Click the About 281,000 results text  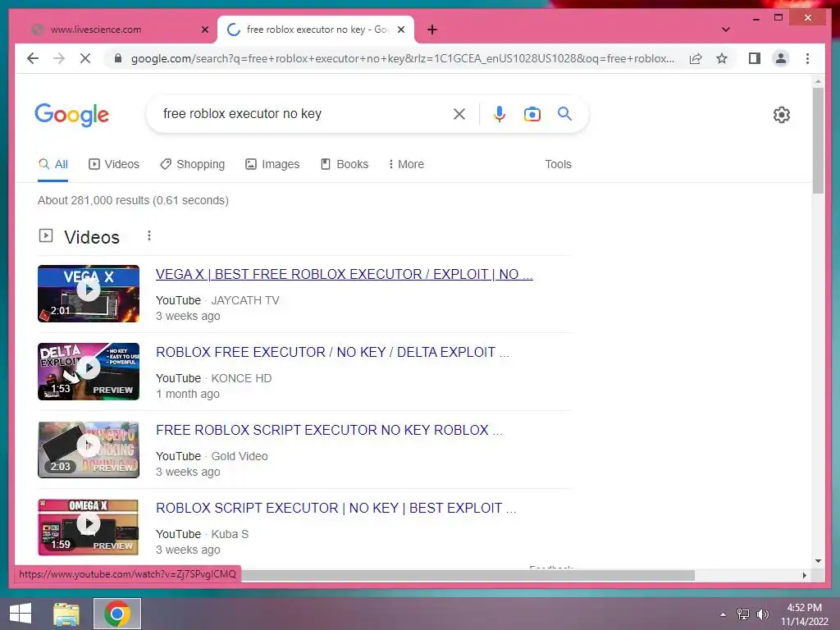pos(133,200)
